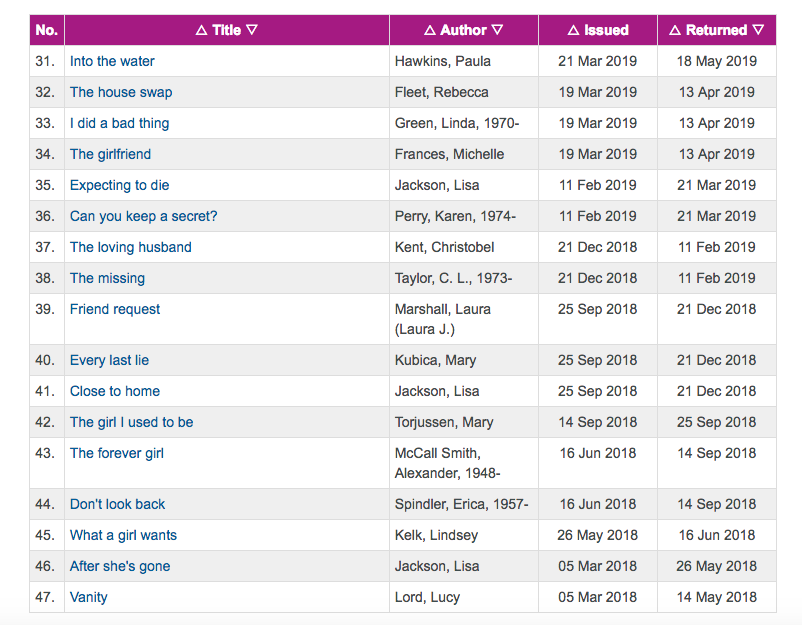
Task: Open The house swap title link
Action: (121, 92)
